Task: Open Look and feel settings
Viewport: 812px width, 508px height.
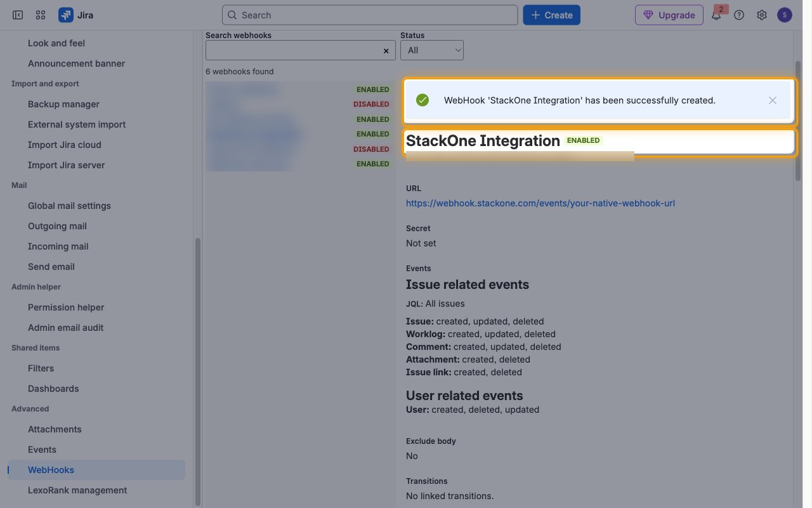Action: tap(56, 43)
